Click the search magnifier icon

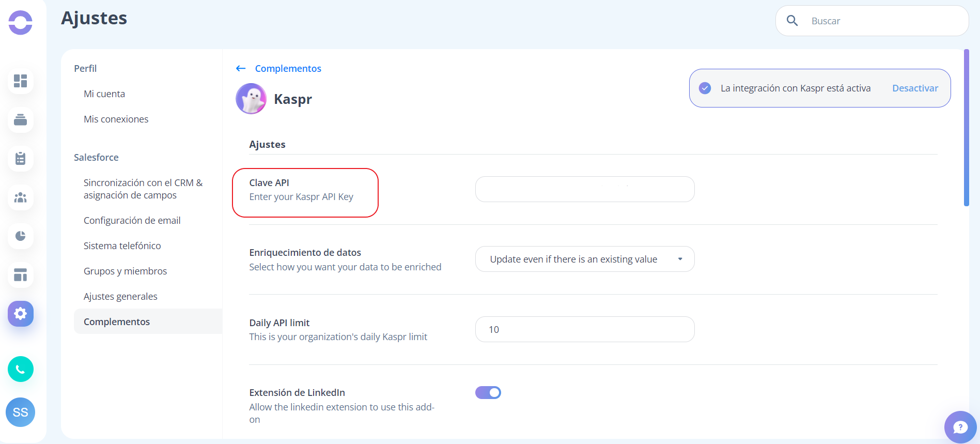point(792,21)
